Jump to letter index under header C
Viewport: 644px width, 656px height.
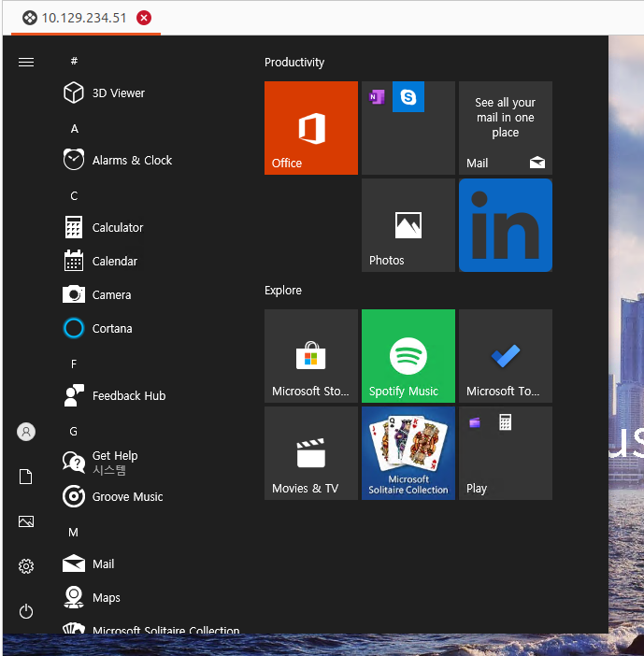pyautogui.click(x=74, y=196)
